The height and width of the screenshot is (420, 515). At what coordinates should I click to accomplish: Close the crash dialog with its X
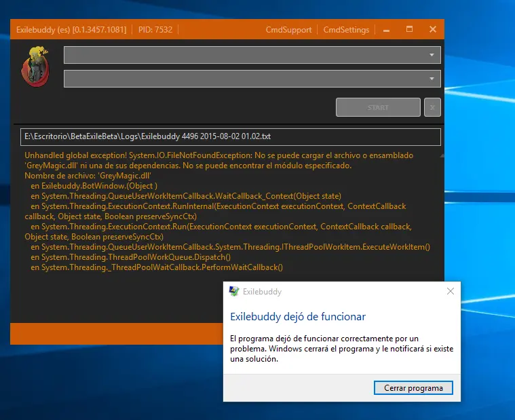(x=451, y=291)
